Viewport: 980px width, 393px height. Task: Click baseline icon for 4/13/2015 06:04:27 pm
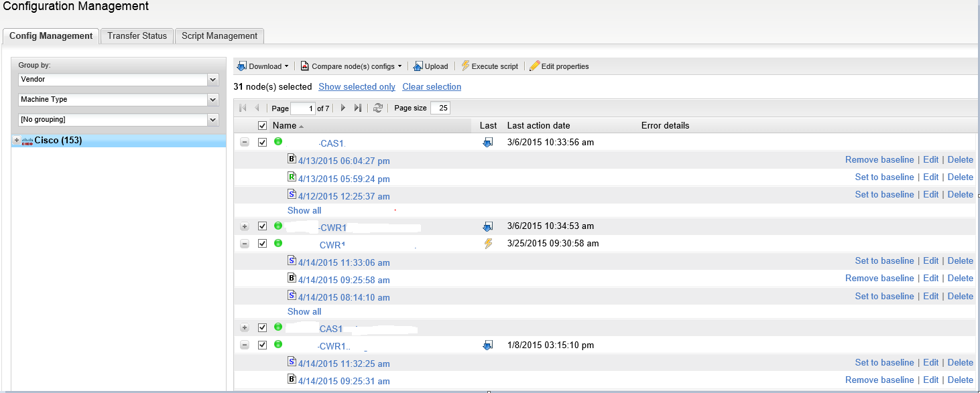[x=292, y=159]
